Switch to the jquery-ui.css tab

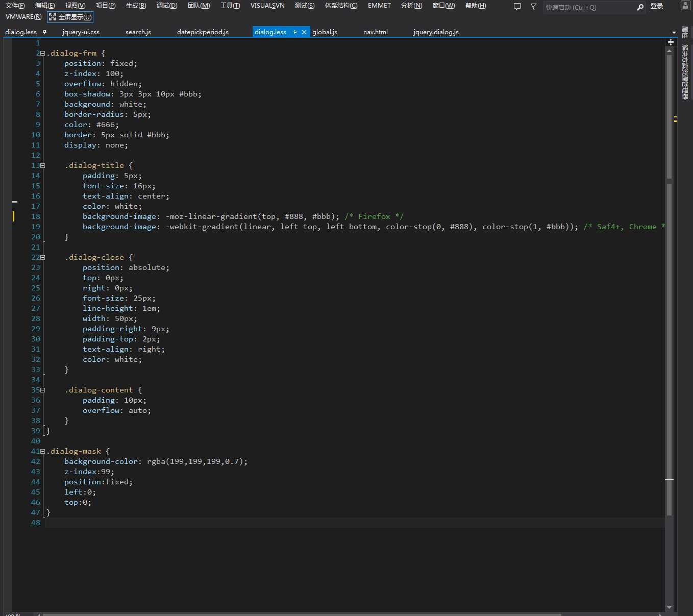[x=81, y=32]
